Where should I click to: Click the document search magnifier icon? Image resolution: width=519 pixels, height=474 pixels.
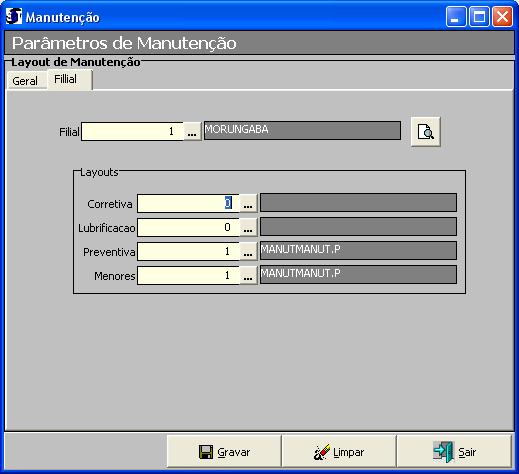tap(426, 132)
